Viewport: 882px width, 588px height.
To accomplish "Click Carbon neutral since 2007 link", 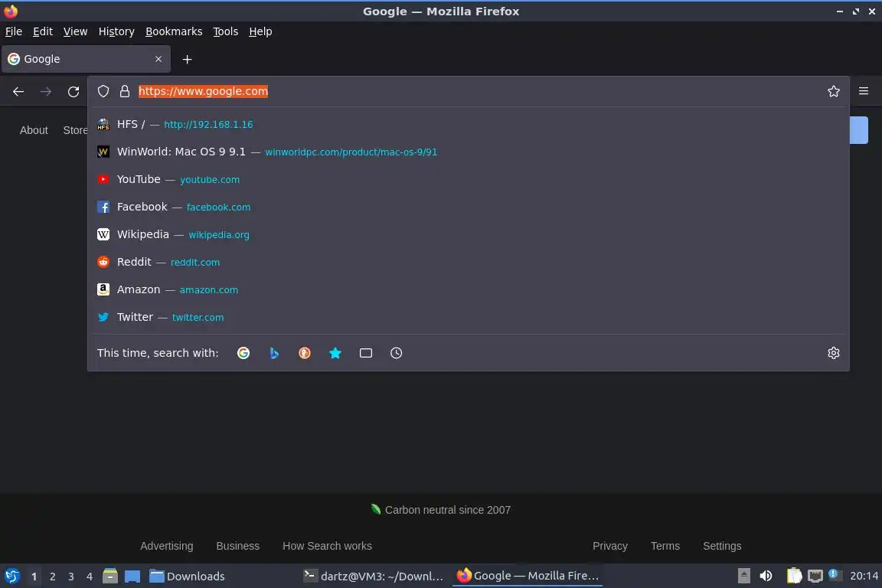I will [x=447, y=510].
